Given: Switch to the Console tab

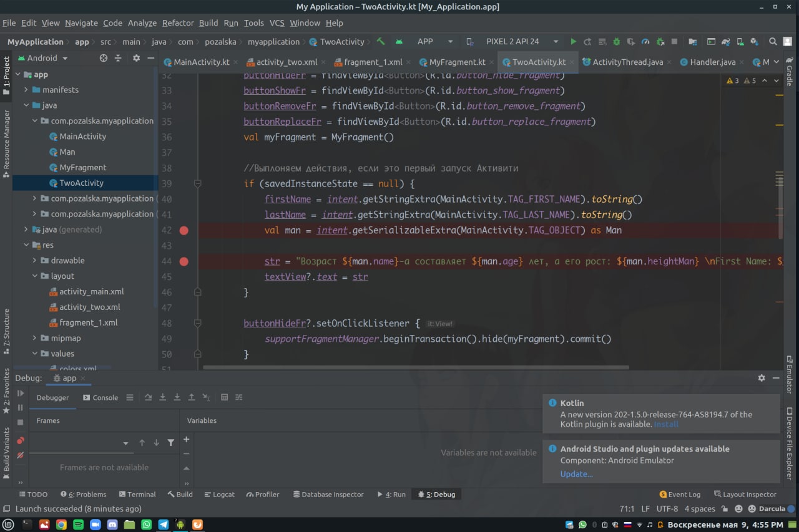Looking at the screenshot, I should (x=100, y=397).
